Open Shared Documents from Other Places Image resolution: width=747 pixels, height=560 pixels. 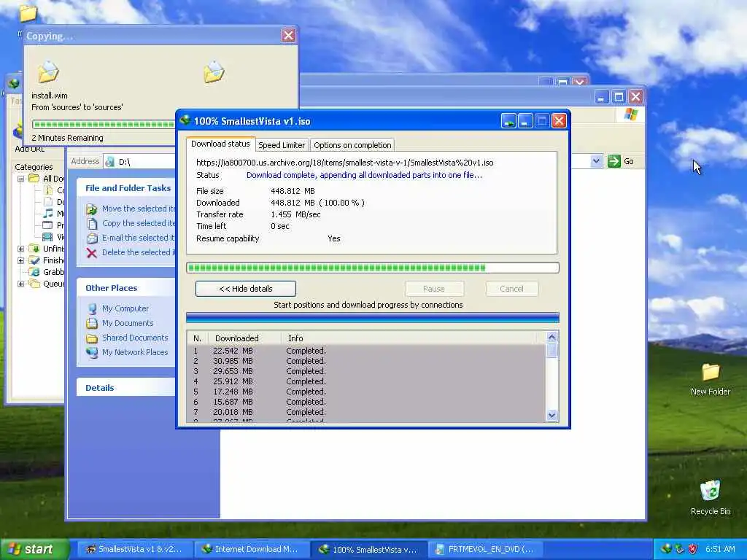coord(135,338)
